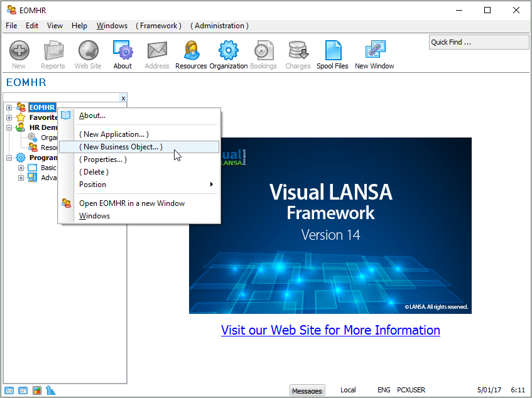Click the Messages button in status bar

(307, 391)
